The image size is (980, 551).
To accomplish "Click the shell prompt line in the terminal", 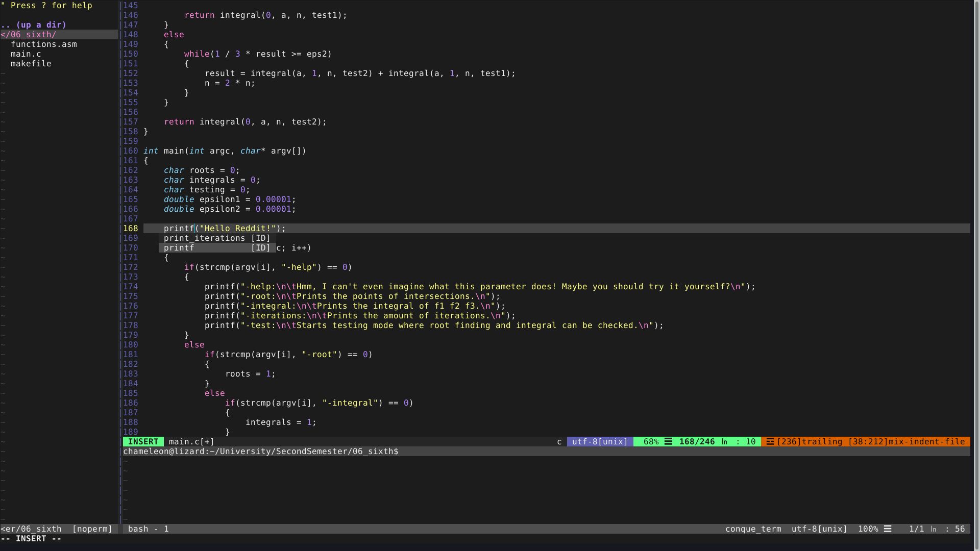I will pos(260,451).
